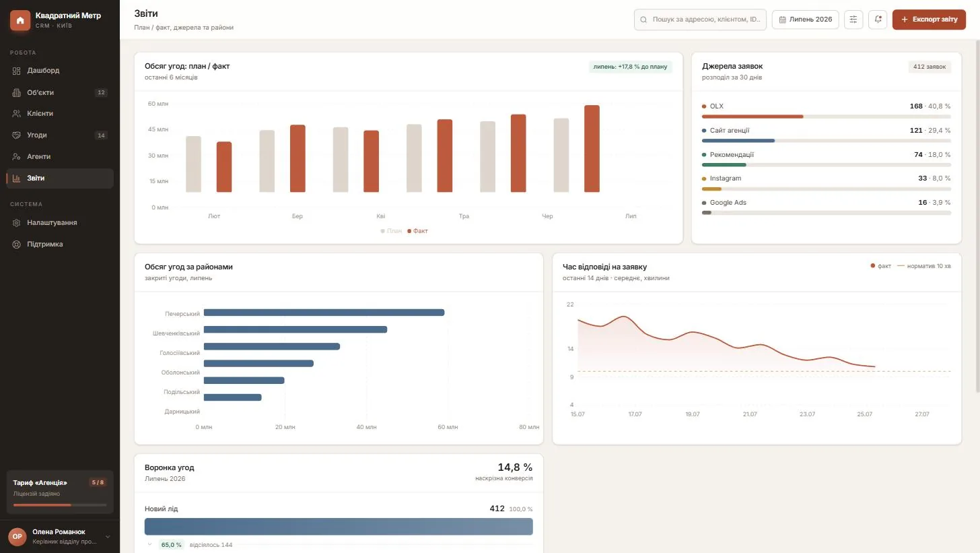Toggle the факт legend in response time chart
Image resolution: width=980 pixels, height=553 pixels.
[881, 266]
